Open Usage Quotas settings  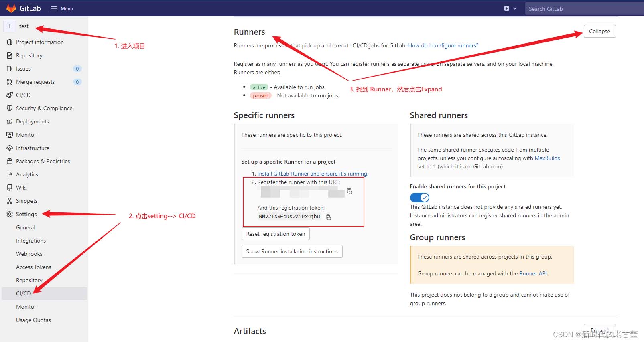(33, 320)
